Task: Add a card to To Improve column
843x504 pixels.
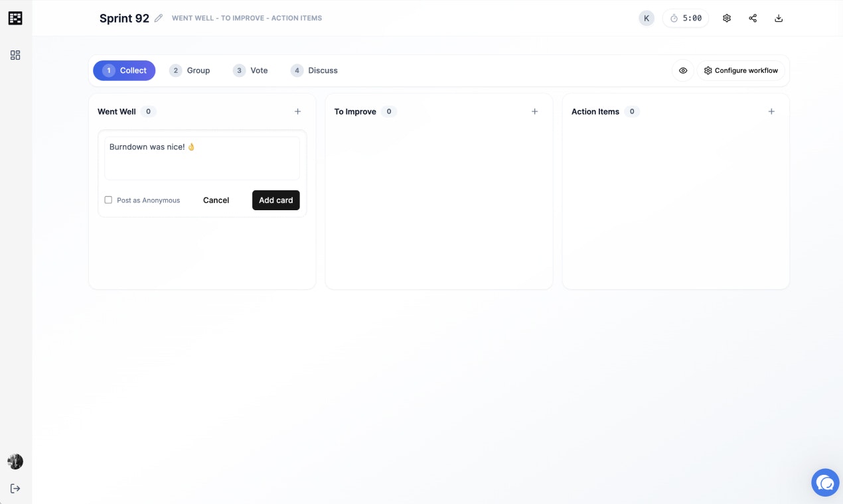Action: click(x=534, y=111)
